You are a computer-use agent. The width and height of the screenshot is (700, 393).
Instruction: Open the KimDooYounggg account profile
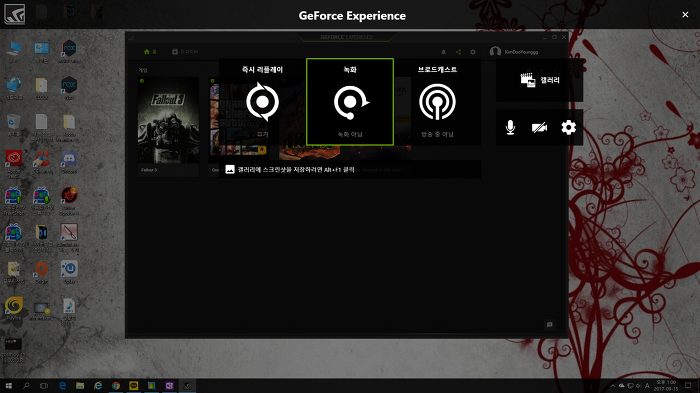[x=514, y=52]
